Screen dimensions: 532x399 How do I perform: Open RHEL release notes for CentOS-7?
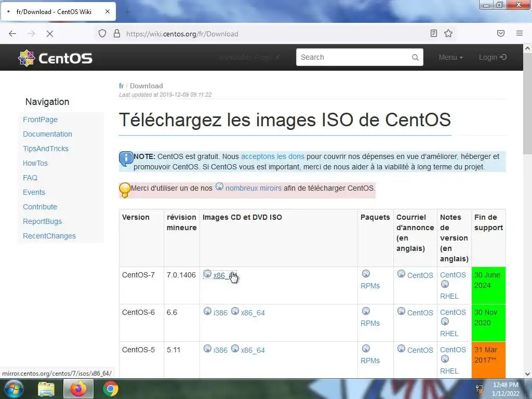(449, 296)
